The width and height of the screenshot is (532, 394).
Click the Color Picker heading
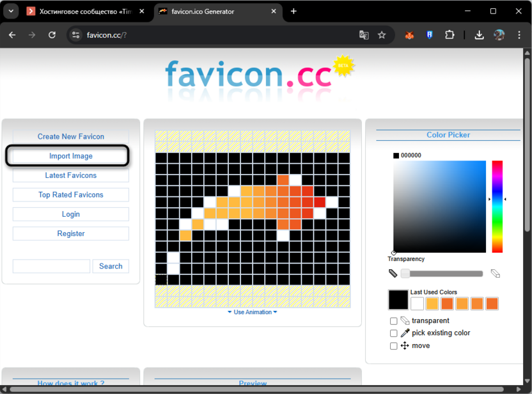coord(448,135)
